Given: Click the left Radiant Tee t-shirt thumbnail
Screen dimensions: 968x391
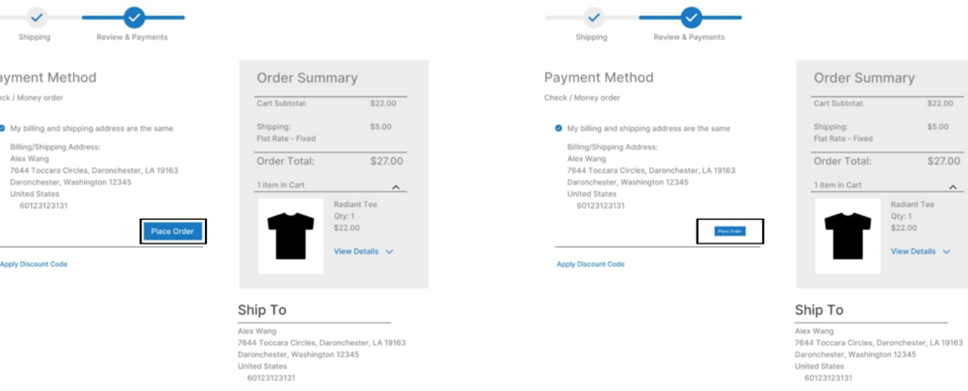Looking at the screenshot, I should coord(291,235).
